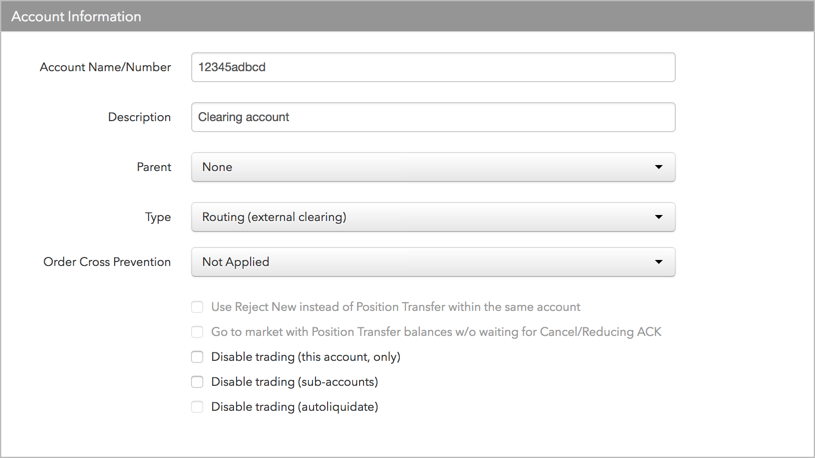Click the Description field label
The width and height of the screenshot is (815, 458).
(x=139, y=117)
